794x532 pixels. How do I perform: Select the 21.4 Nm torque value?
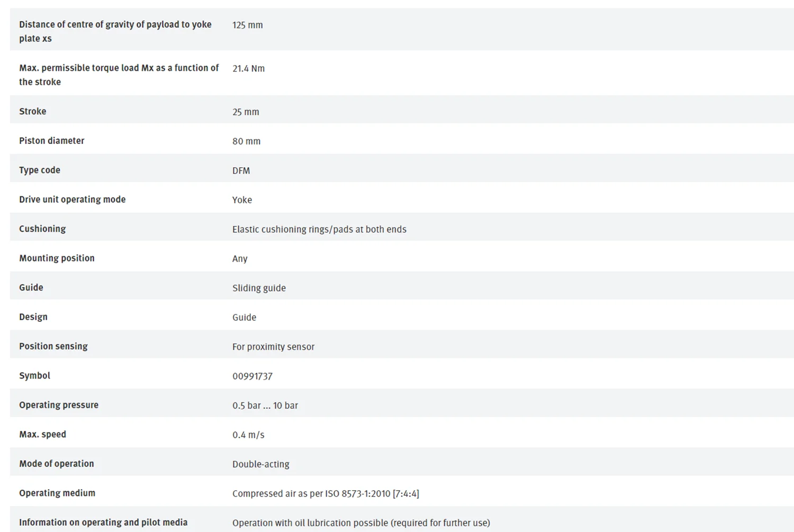[248, 68]
